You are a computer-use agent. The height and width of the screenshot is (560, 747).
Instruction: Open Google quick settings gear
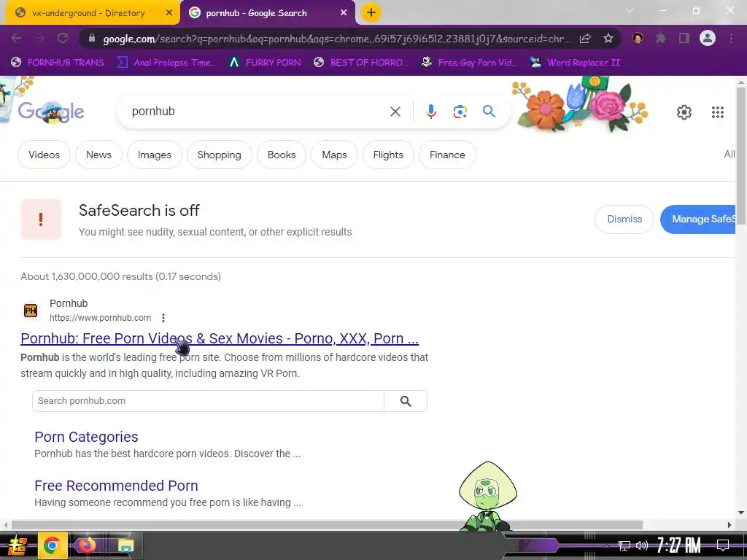click(x=684, y=112)
